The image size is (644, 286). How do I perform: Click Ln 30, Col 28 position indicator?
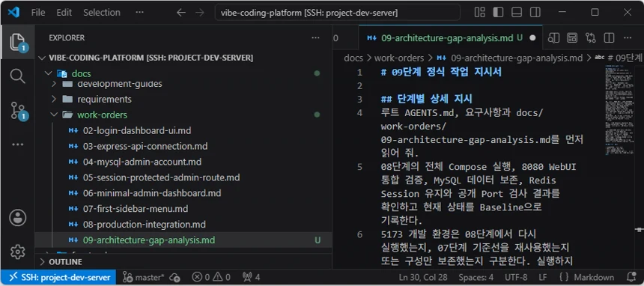pos(423,277)
